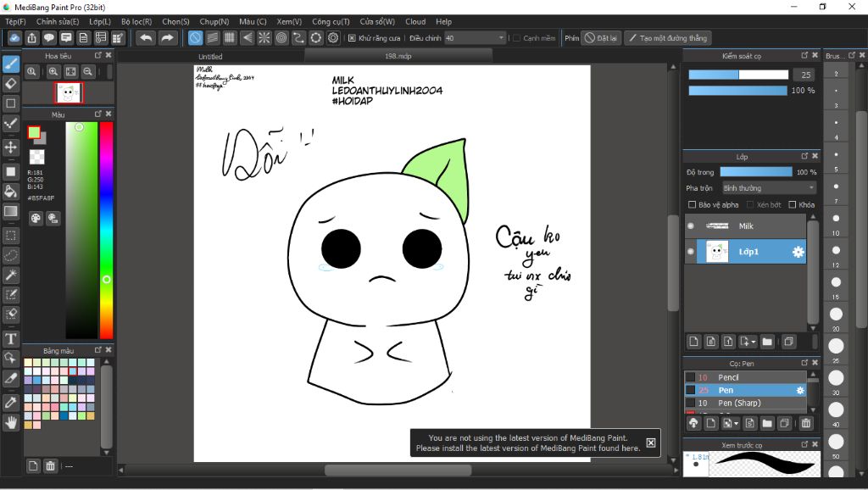Screen dimensions: 868x490
Task: Click the Undo arrow in toolbar
Action: coord(146,37)
